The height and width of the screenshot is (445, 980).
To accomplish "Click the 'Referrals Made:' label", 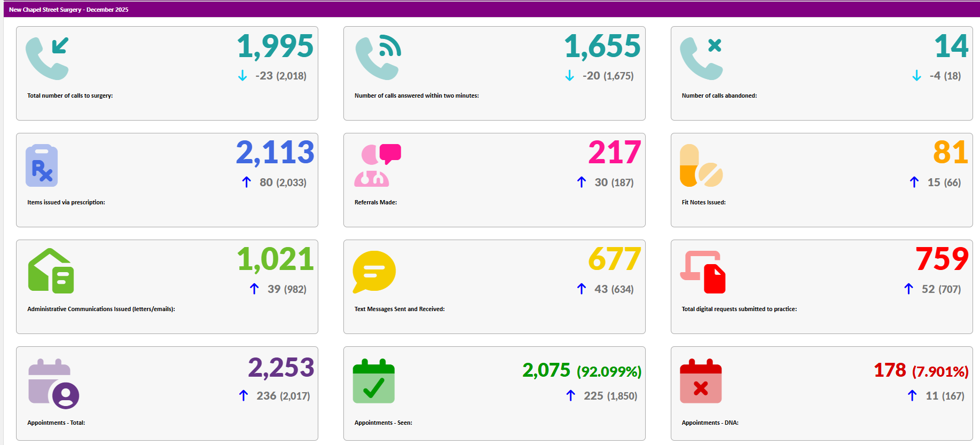I will point(375,202).
